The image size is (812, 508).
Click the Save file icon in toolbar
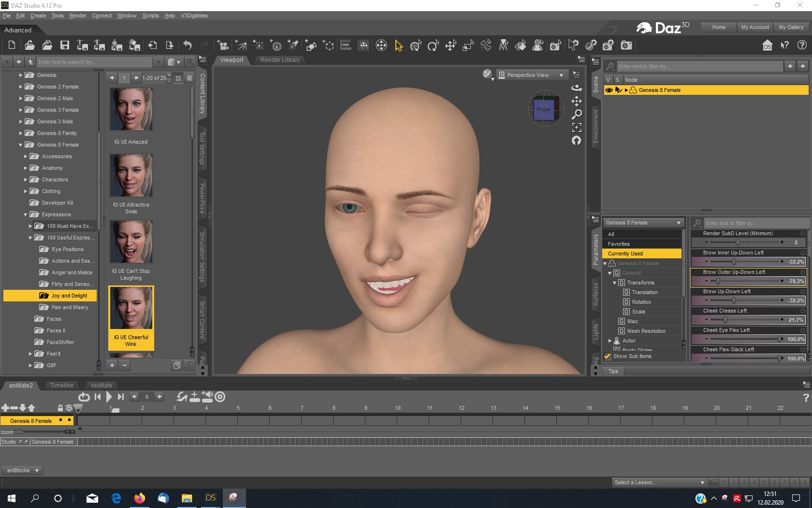click(x=64, y=45)
